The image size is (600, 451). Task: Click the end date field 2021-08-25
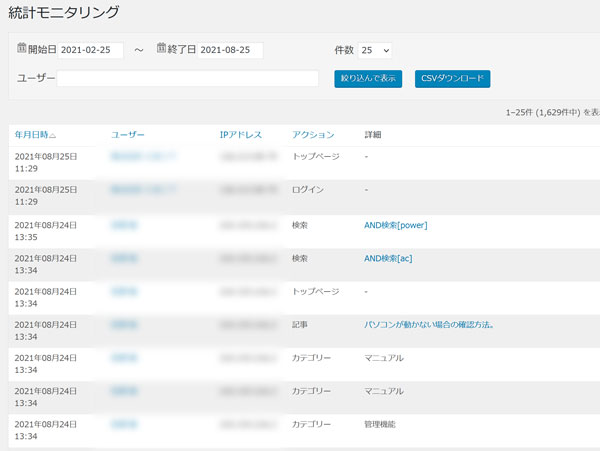(230, 50)
